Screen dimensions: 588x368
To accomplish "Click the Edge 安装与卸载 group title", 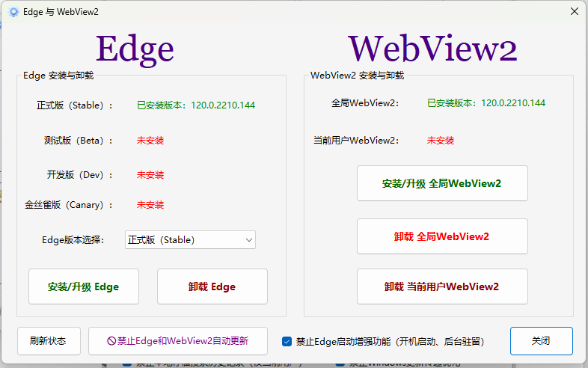I will coord(58,76).
